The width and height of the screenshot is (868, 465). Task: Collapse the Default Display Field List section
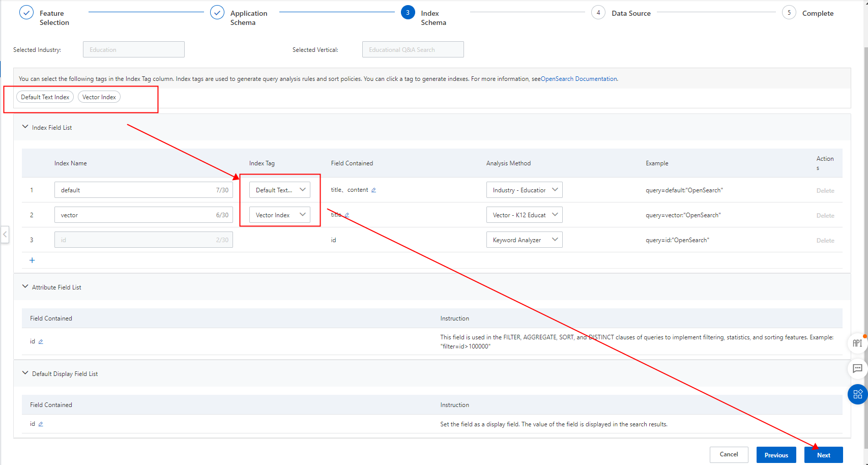[x=25, y=373]
